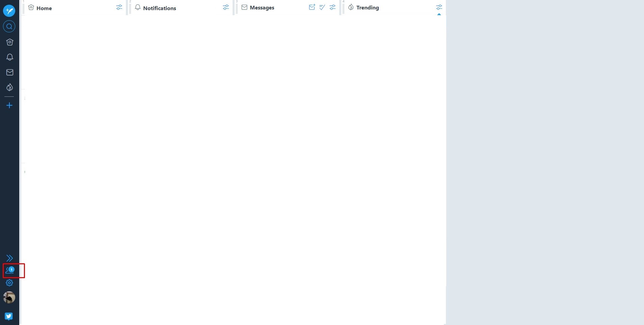Click the bell icon in Notifications header

(138, 7)
